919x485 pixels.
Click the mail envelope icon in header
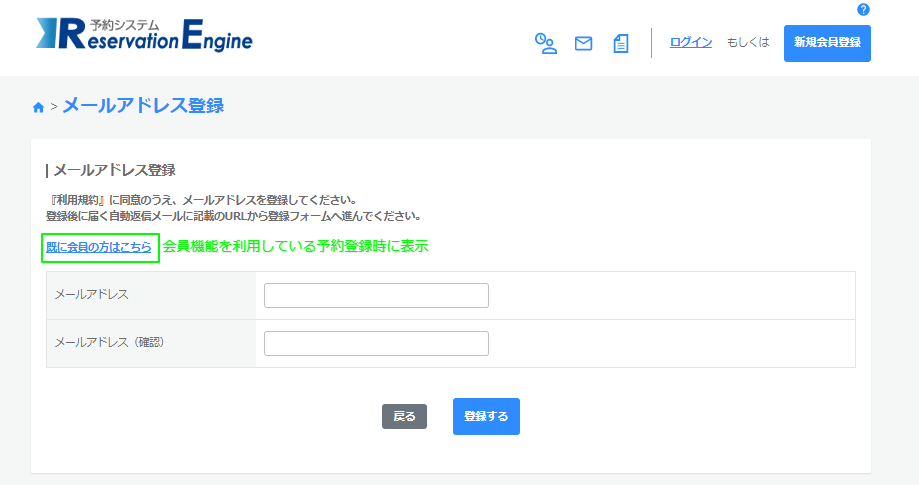point(583,43)
